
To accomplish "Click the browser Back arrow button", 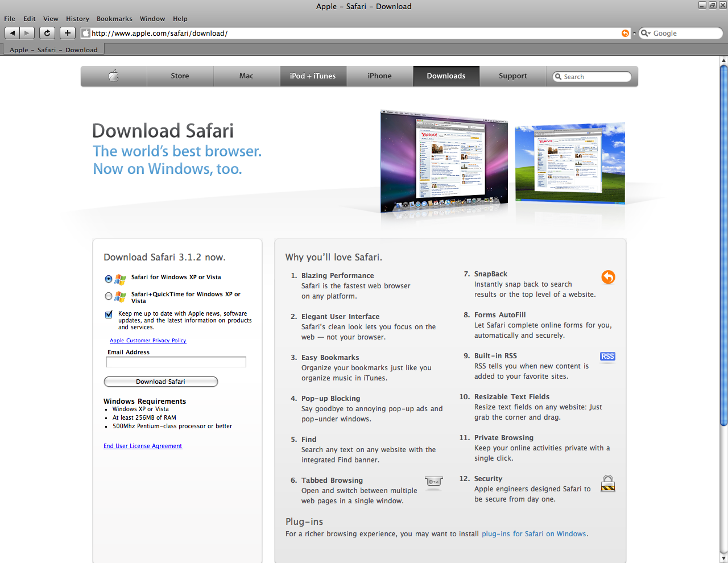I will pos(13,33).
